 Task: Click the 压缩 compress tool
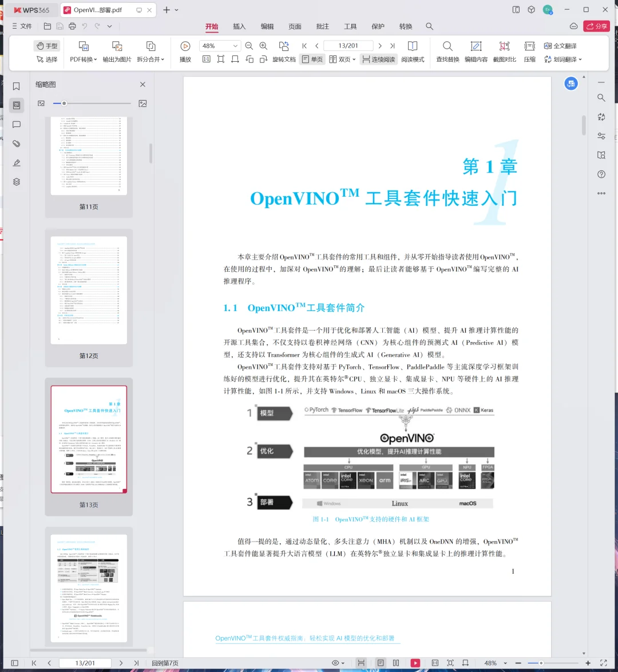[530, 52]
